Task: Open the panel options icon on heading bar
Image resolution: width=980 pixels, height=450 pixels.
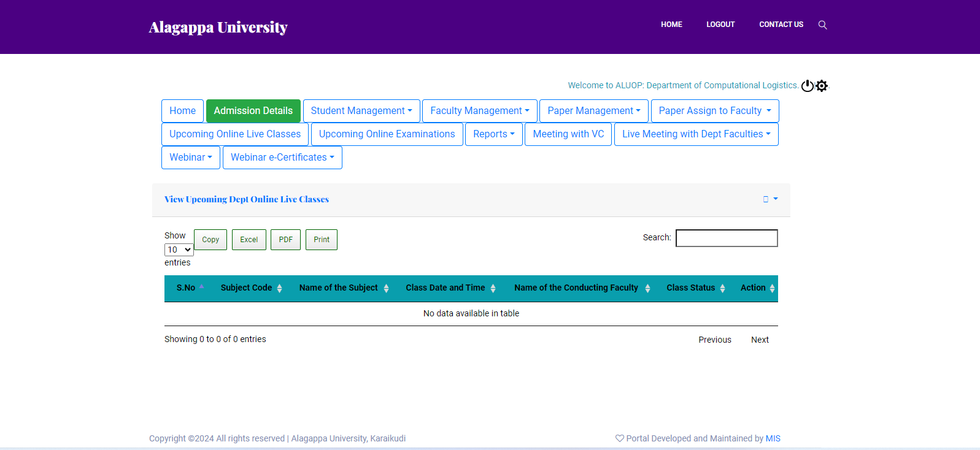Action: click(x=770, y=199)
